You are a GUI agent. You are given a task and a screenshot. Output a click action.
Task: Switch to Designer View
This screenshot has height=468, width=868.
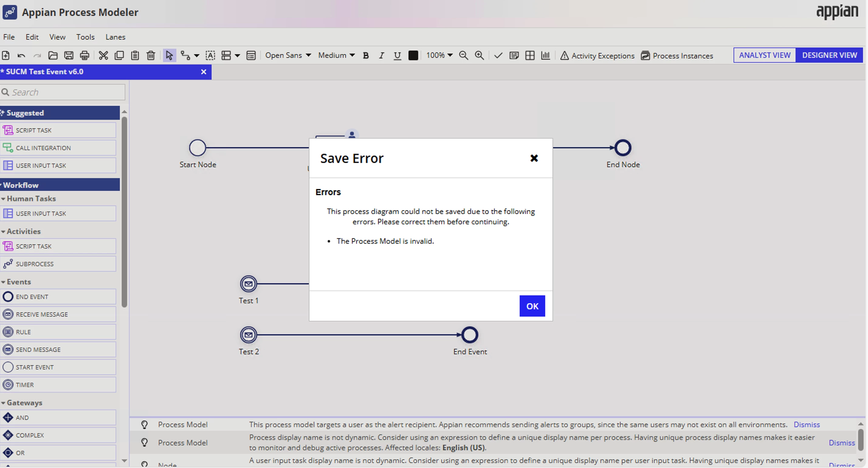[x=829, y=55]
